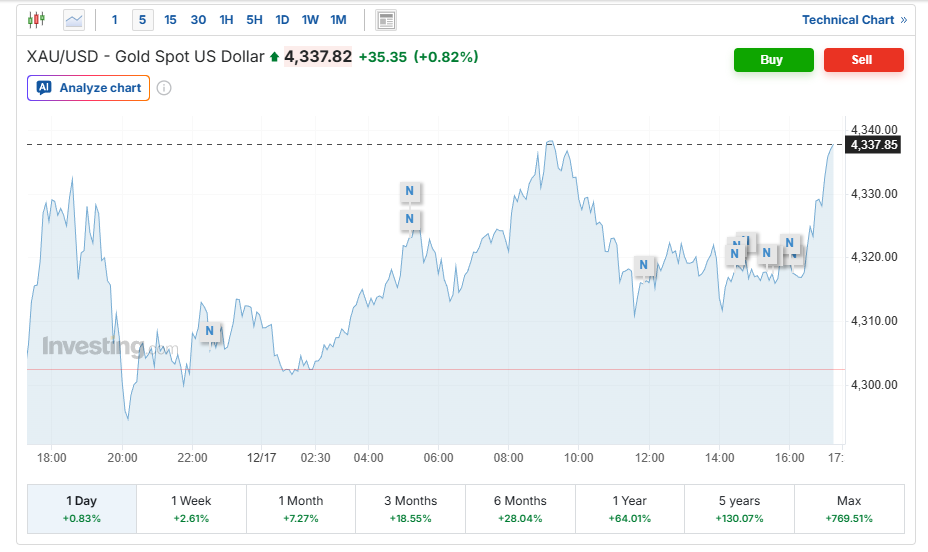Switch to candlestick chart type
This screenshot has height=552, width=928.
click(37, 19)
